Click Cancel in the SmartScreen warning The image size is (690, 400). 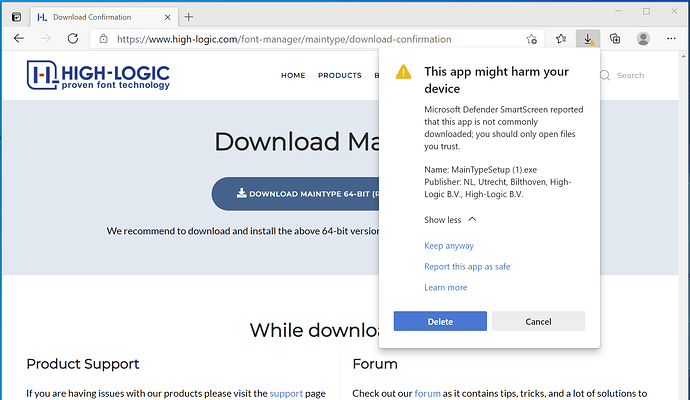(x=538, y=321)
